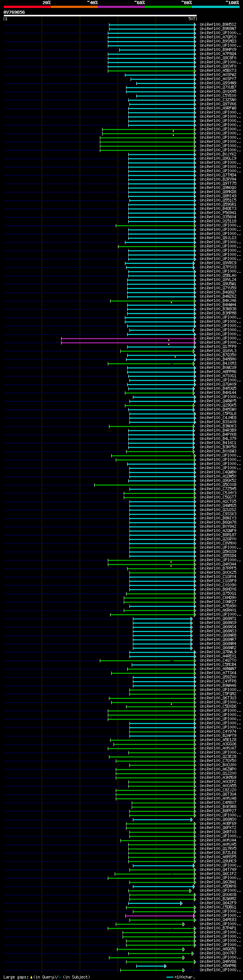Select the UniRef100_B9WA46 label

pyautogui.click(x=218, y=686)
